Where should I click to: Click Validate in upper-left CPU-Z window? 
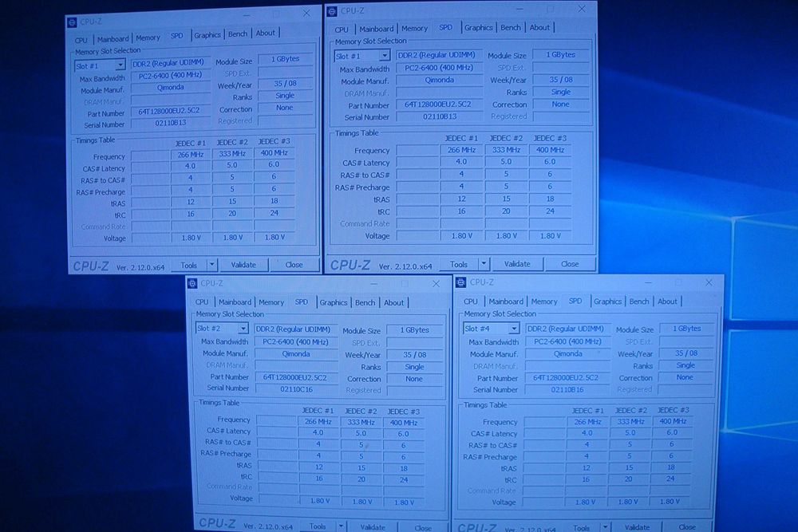click(243, 265)
